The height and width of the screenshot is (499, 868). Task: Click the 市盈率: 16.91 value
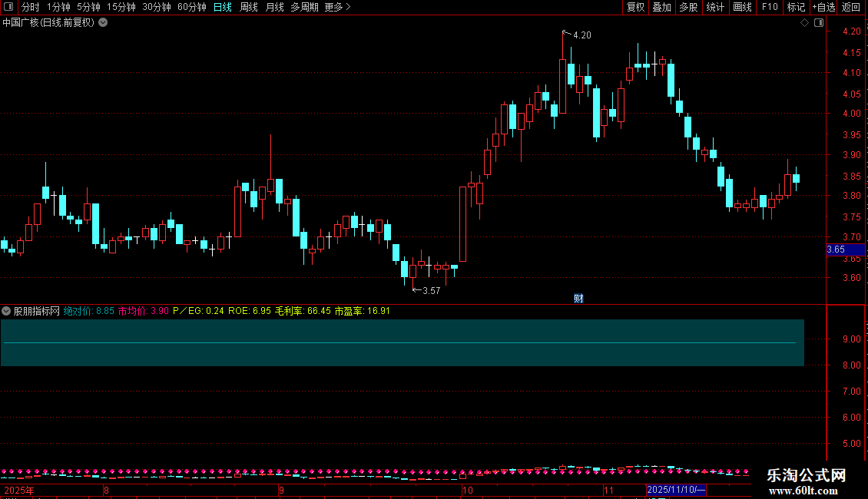(x=362, y=311)
